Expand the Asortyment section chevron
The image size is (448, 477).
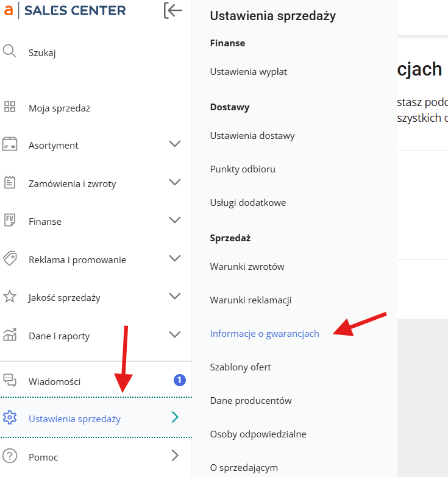tap(175, 144)
